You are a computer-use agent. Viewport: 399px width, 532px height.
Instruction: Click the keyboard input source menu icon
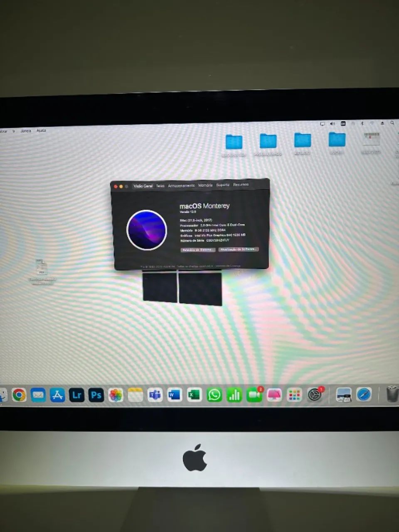pos(343,123)
